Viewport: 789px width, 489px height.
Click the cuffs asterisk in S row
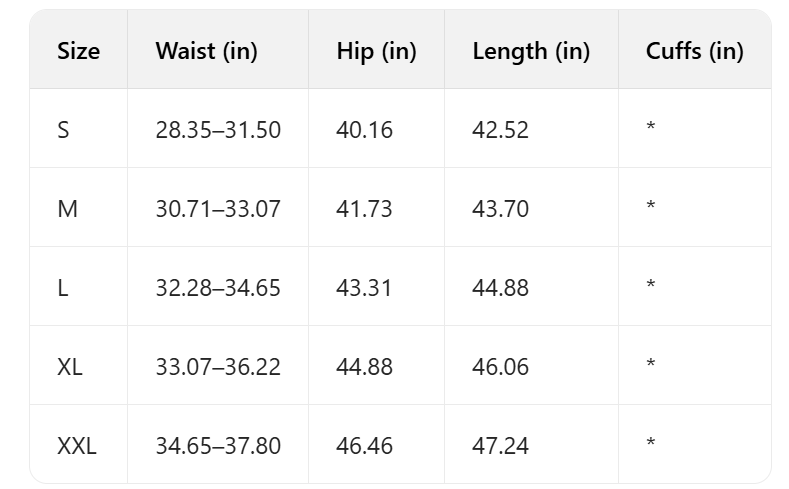click(x=651, y=128)
